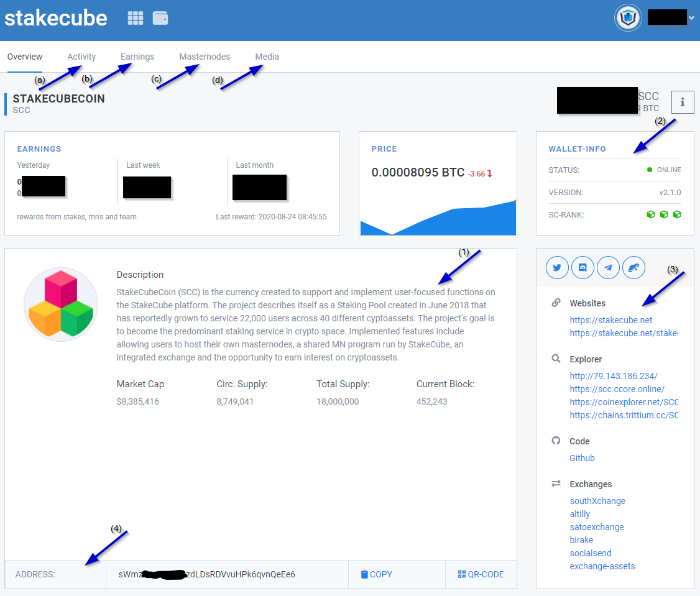Open the chains.trittium.cc explorer link
This screenshot has width=700, height=596.
[x=624, y=415]
